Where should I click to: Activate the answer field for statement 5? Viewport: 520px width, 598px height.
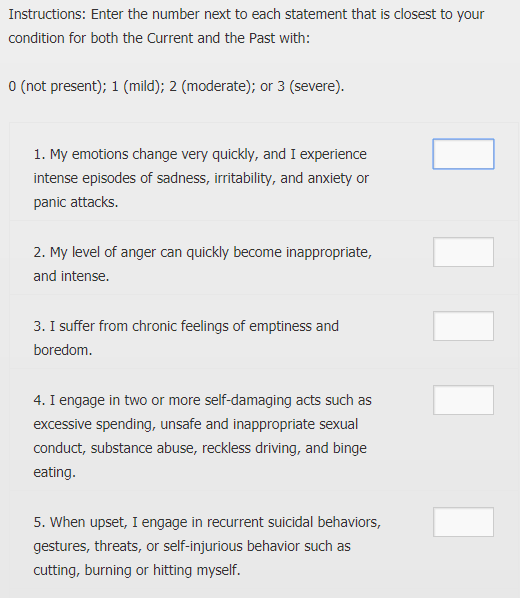click(463, 522)
